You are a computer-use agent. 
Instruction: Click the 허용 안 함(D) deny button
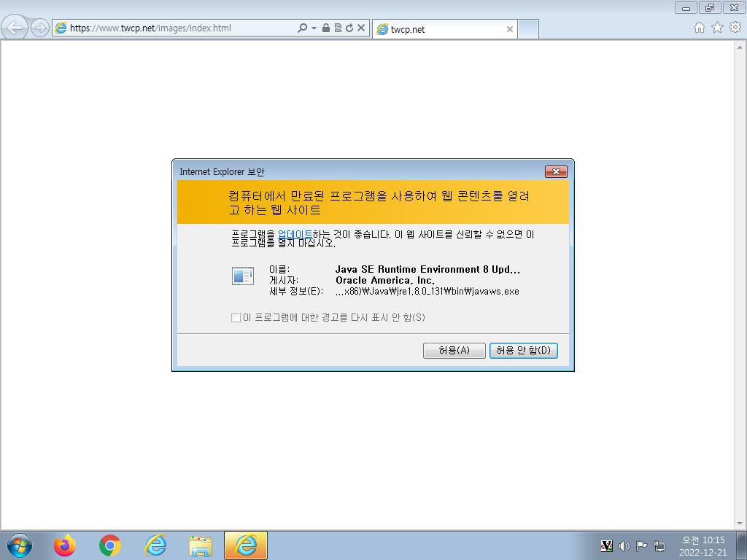(x=523, y=351)
